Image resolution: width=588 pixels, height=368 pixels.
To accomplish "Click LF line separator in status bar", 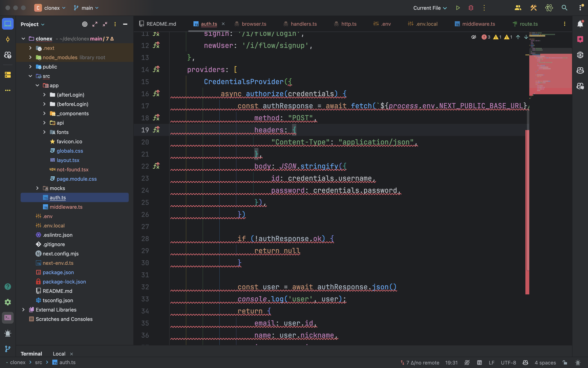I will coord(492,362).
